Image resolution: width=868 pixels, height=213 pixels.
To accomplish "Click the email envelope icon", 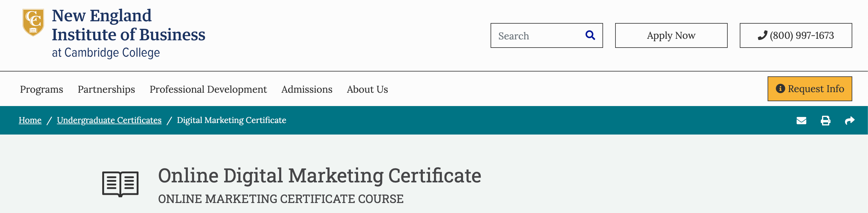I will tap(801, 121).
